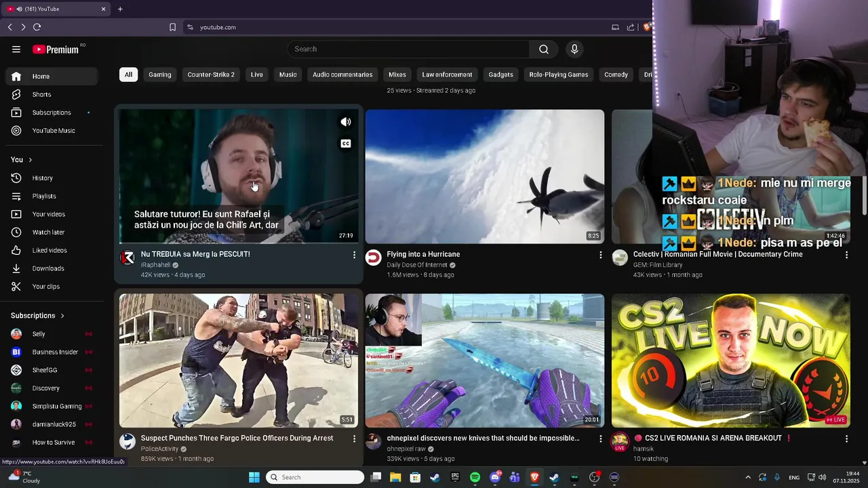Open Business Insider subscription channel
The height and width of the screenshot is (488, 868).
coord(52,352)
